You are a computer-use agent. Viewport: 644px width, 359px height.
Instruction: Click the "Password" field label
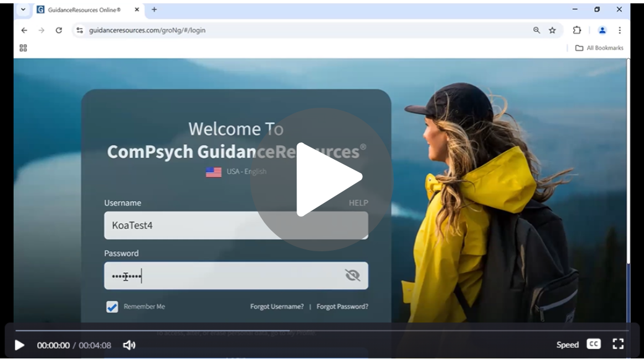[x=121, y=253]
